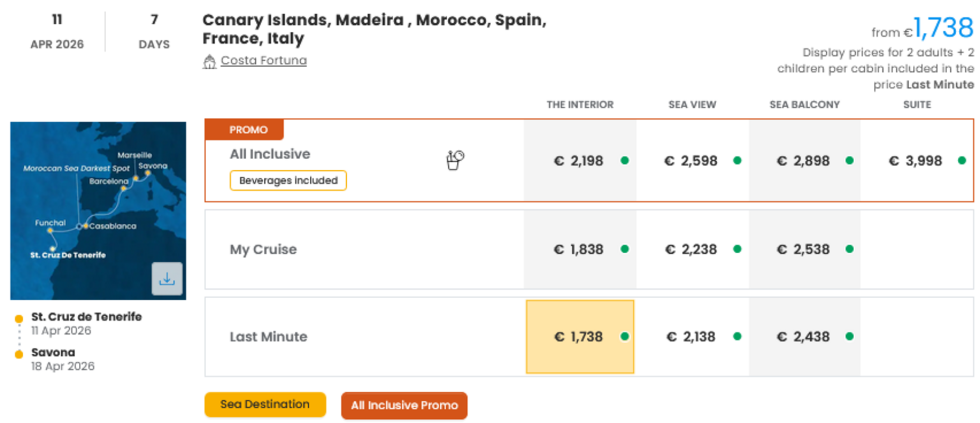Click the beverages cup icon in All Inclusive

click(x=455, y=160)
